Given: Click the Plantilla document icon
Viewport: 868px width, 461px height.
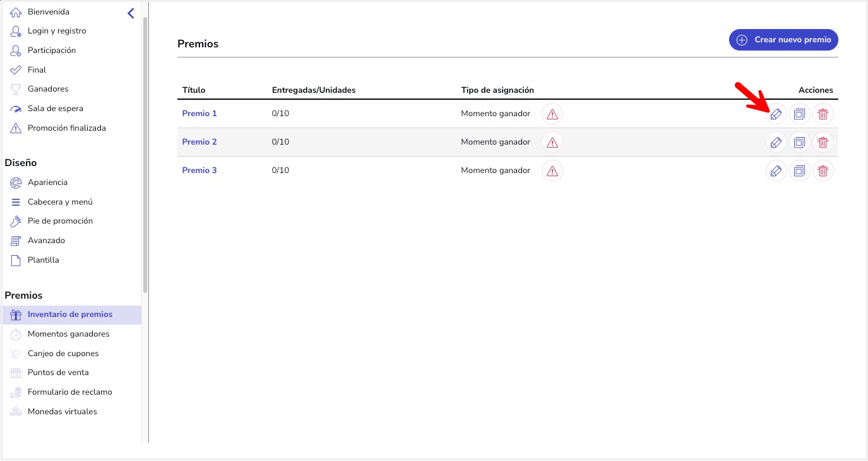Looking at the screenshot, I should pos(16,260).
